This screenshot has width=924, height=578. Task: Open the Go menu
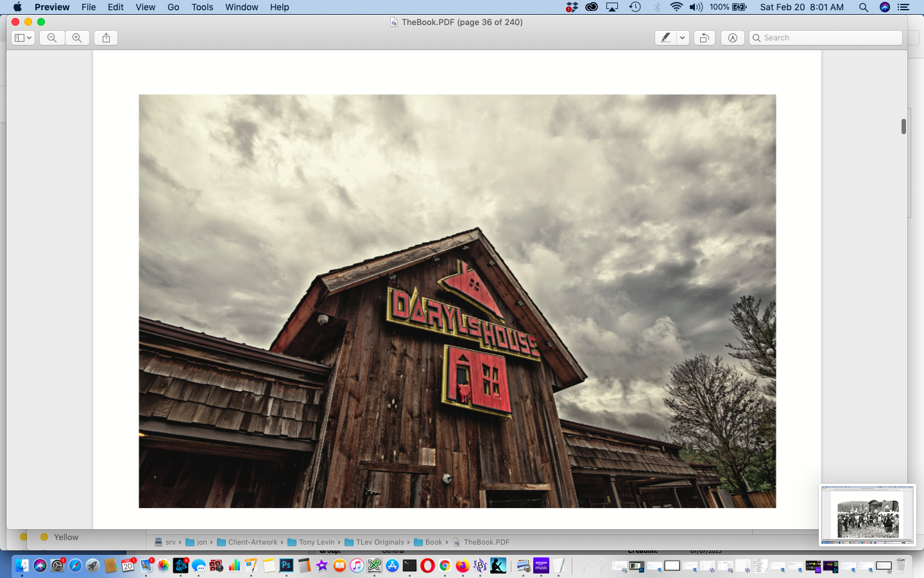[x=173, y=7]
